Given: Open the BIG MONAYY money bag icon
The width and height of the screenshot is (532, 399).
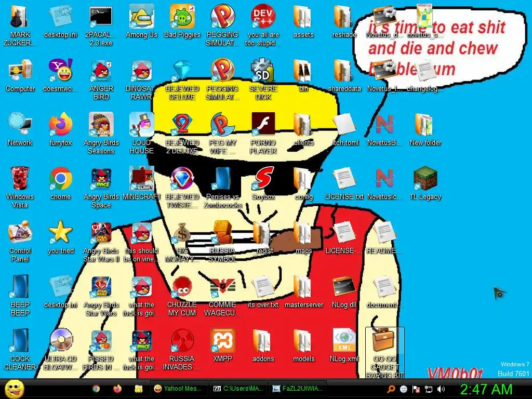Looking at the screenshot, I should point(182,241).
